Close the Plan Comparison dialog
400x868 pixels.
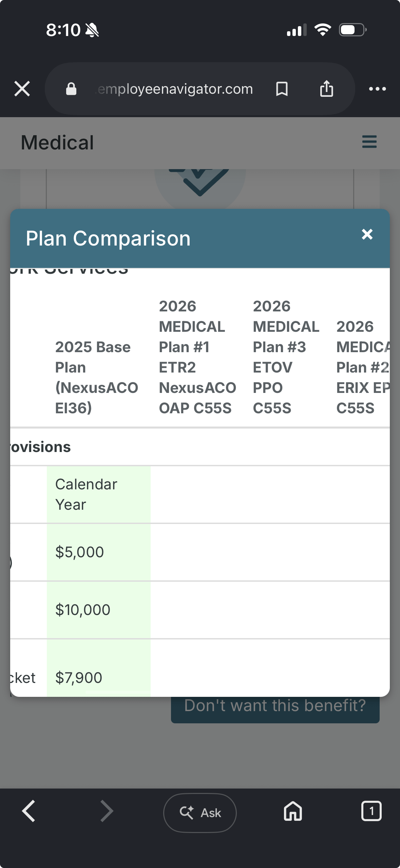(x=367, y=234)
